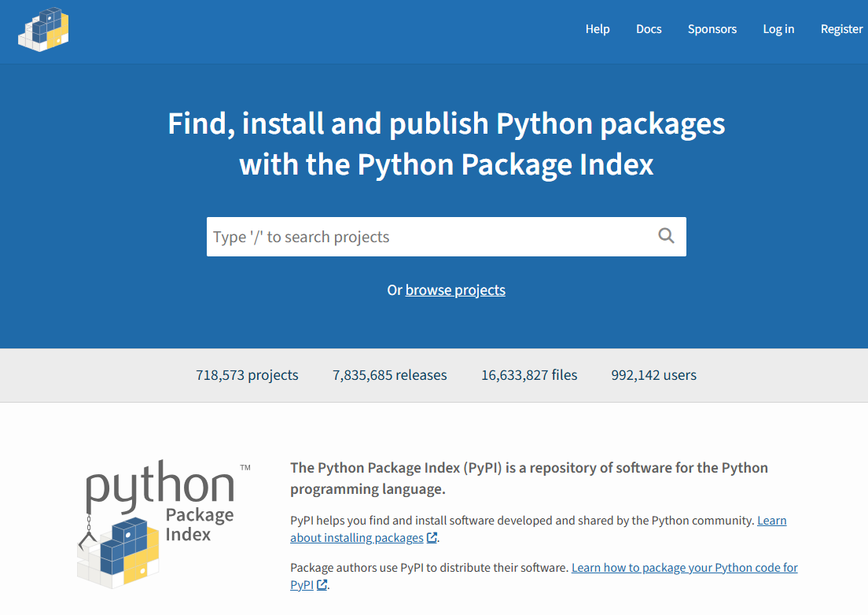Open the Sponsors page

tap(712, 29)
